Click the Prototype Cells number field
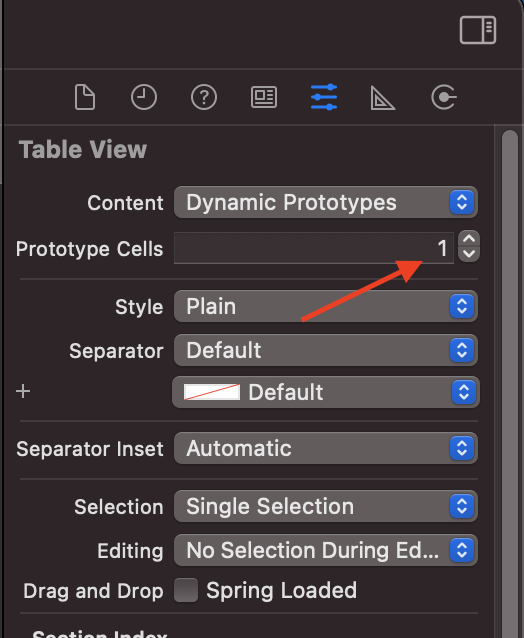 [x=314, y=248]
